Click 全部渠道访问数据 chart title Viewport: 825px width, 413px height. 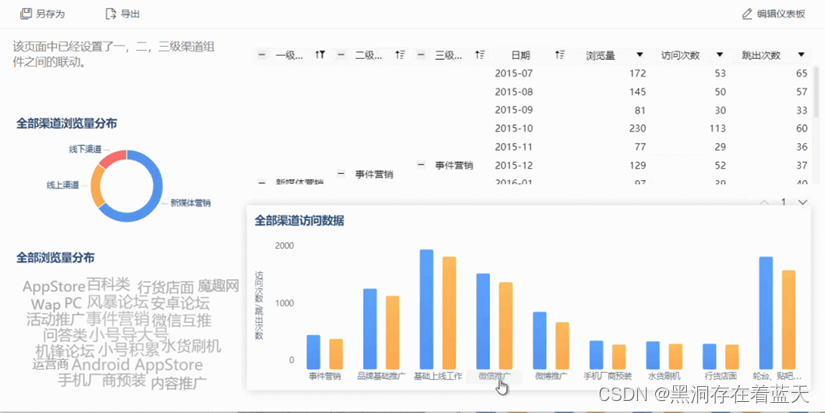point(299,221)
